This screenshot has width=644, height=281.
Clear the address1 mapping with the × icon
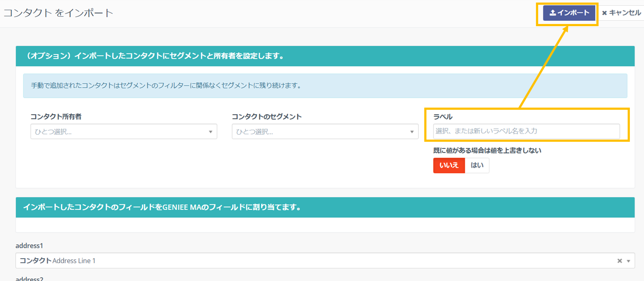point(619,261)
